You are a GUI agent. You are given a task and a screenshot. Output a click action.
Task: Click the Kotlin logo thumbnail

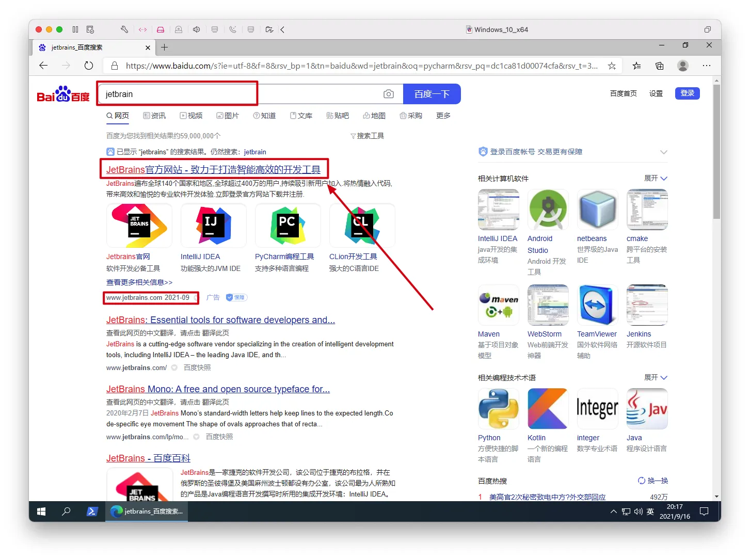(548, 409)
